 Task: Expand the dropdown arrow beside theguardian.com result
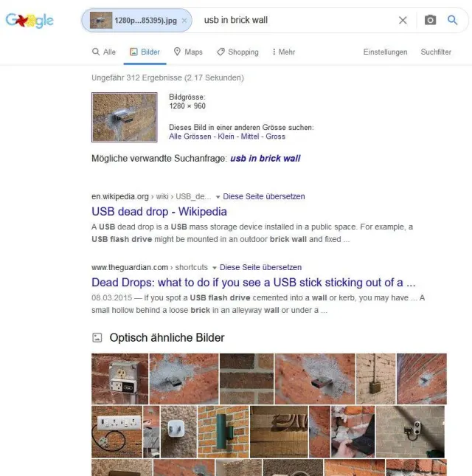click(214, 268)
